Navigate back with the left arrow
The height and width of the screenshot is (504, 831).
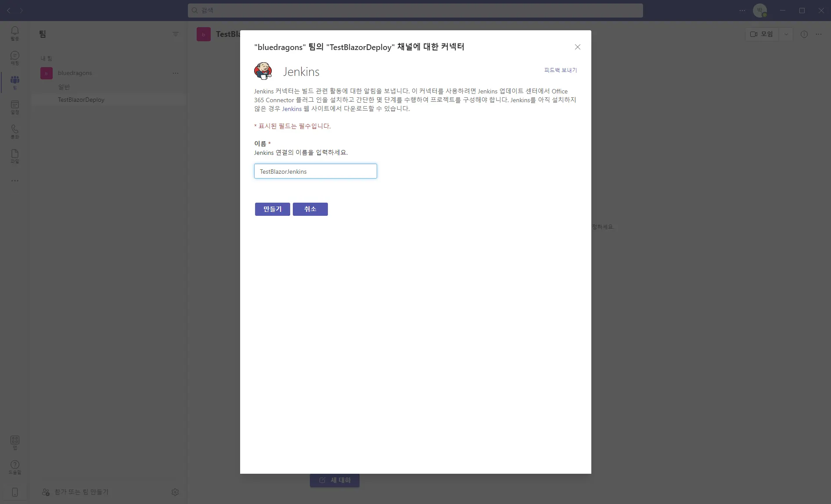pyautogui.click(x=9, y=10)
